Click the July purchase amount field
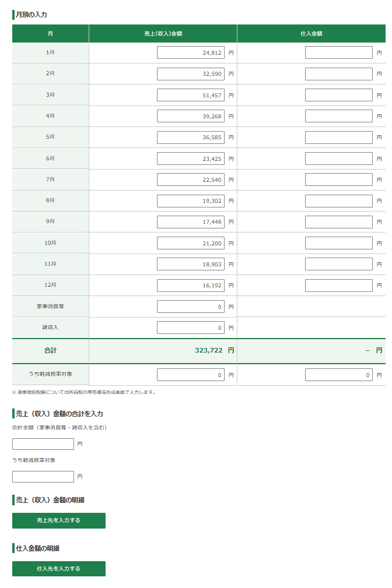 pos(338,179)
